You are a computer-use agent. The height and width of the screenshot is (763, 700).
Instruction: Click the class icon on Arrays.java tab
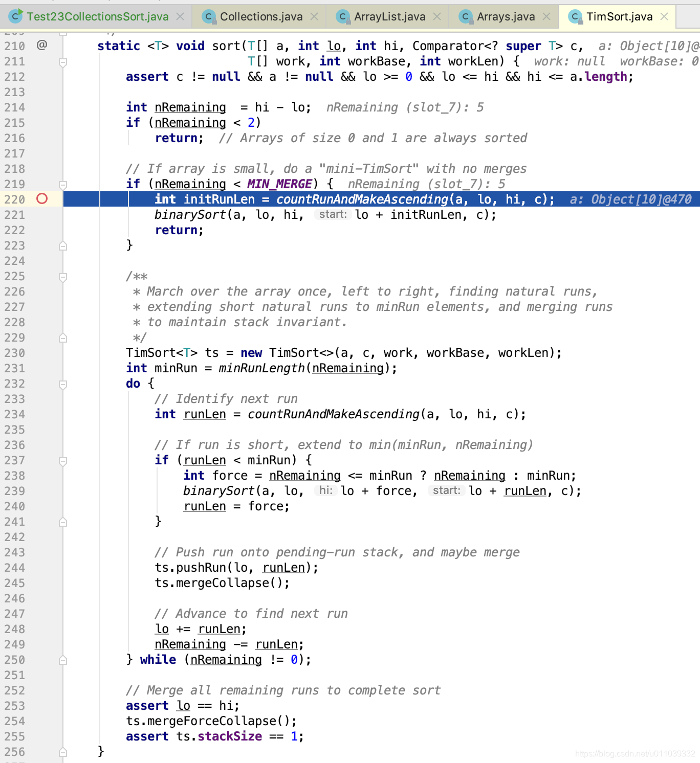pos(465,16)
